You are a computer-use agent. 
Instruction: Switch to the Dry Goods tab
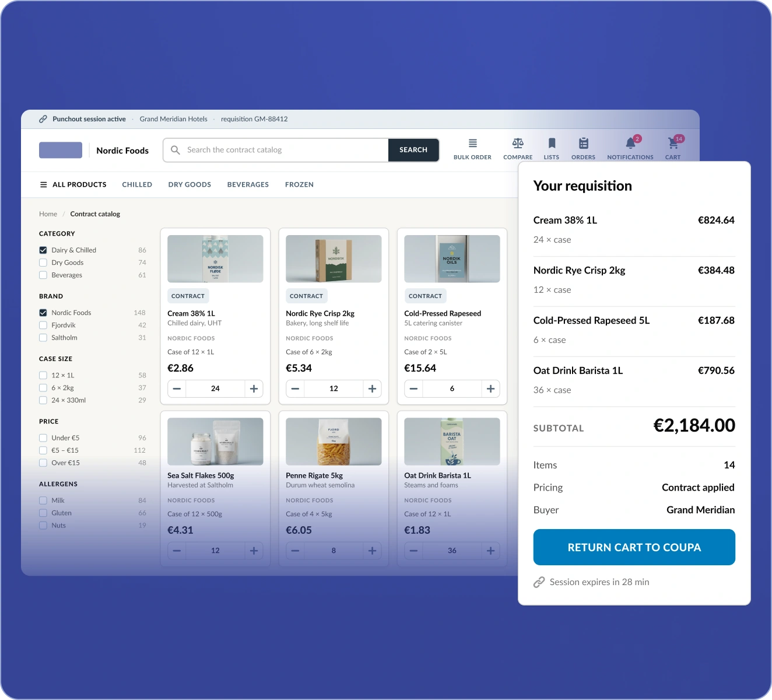pos(190,184)
